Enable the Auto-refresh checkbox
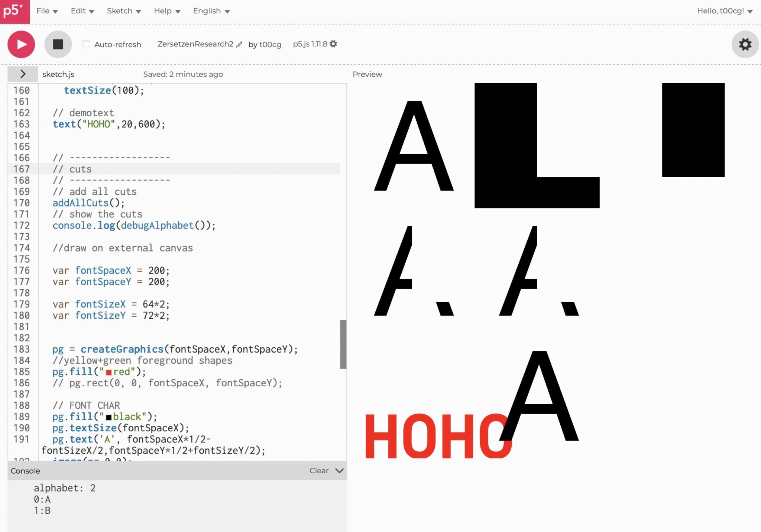Screen dimensions: 761x532 pos(86,45)
